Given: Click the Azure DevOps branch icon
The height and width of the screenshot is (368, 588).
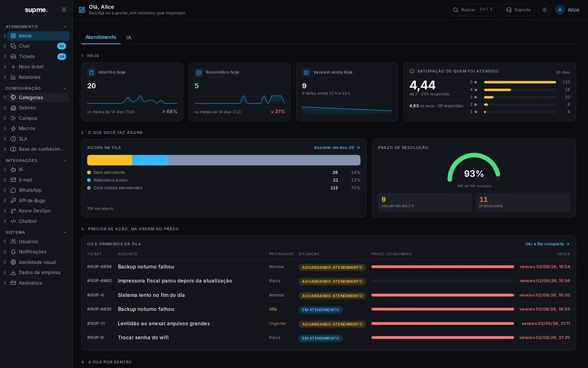Looking at the screenshot, I should 13,211.
